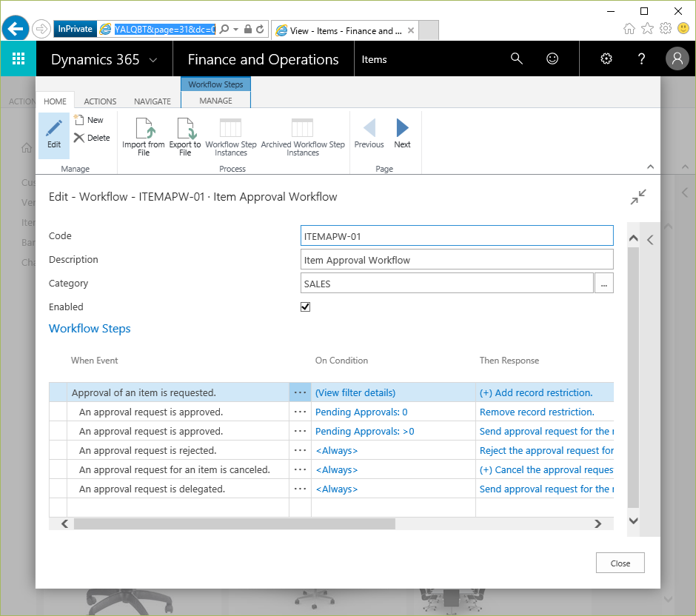Open help question mark icon
This screenshot has width=696, height=616.
(641, 58)
